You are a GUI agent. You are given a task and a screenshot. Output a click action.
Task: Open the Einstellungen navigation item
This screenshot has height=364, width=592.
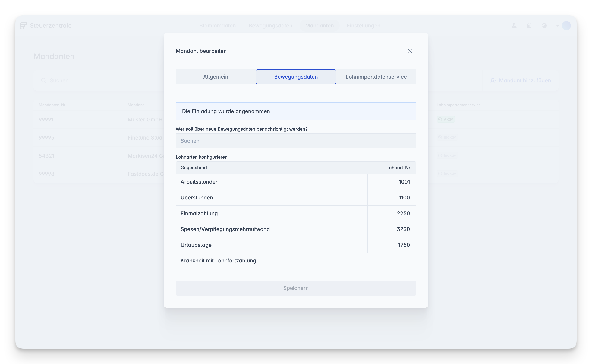[x=363, y=26]
